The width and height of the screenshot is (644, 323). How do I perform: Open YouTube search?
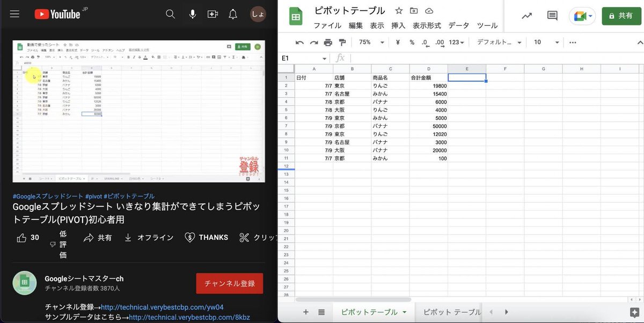click(170, 15)
